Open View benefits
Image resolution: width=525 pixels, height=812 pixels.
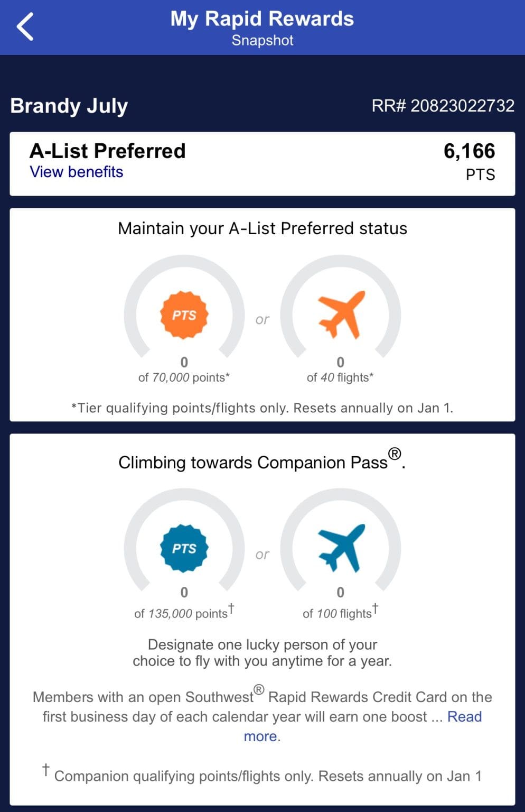pos(76,172)
